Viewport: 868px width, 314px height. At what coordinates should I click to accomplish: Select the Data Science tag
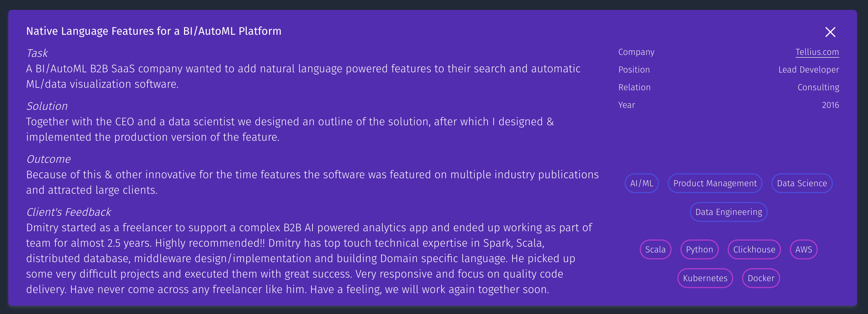click(802, 183)
